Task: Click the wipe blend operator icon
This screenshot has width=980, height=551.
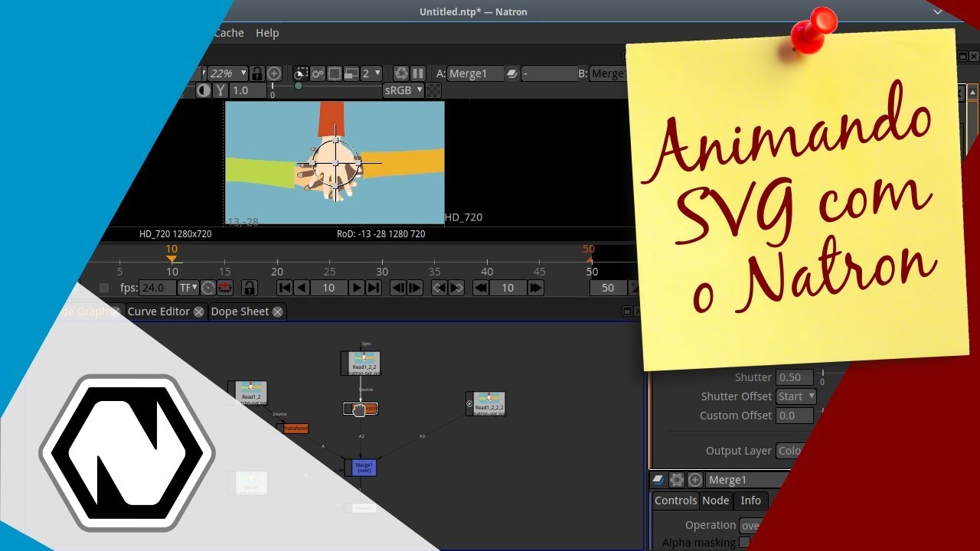Action: [x=511, y=73]
